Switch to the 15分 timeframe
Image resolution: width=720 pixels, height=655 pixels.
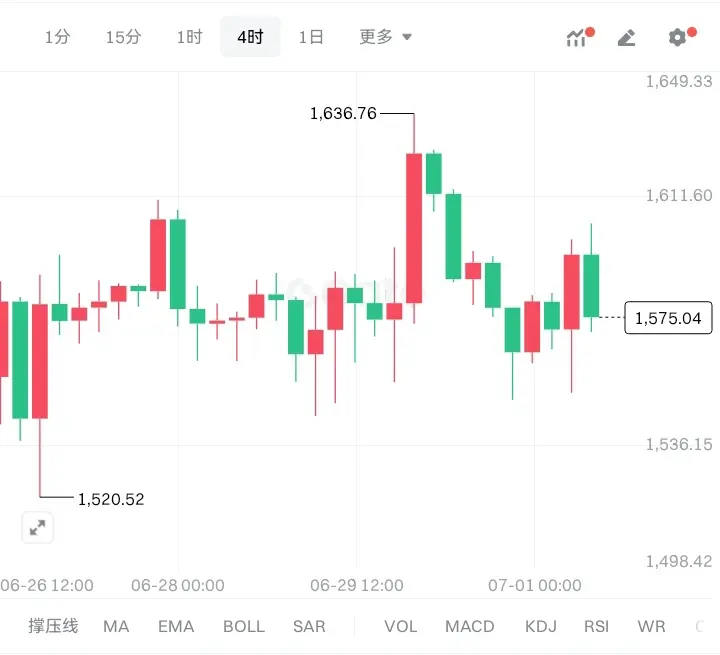124,37
